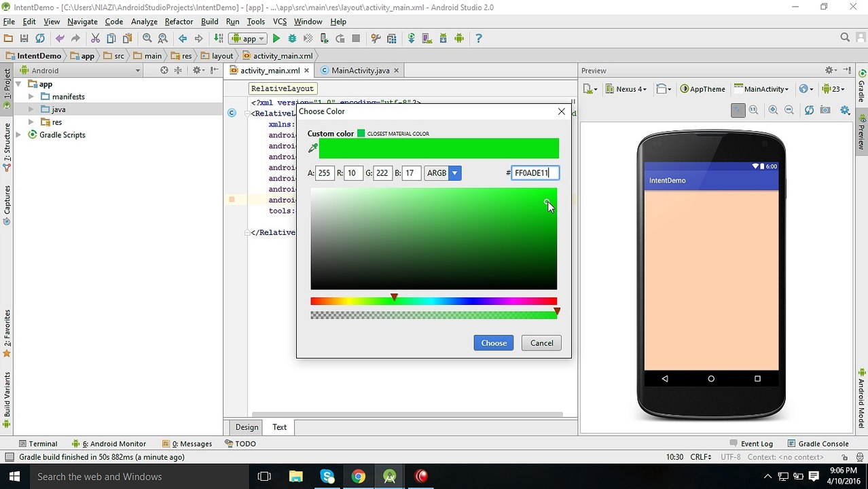The width and height of the screenshot is (868, 489).
Task: Switch to the Text tab
Action: 279,427
